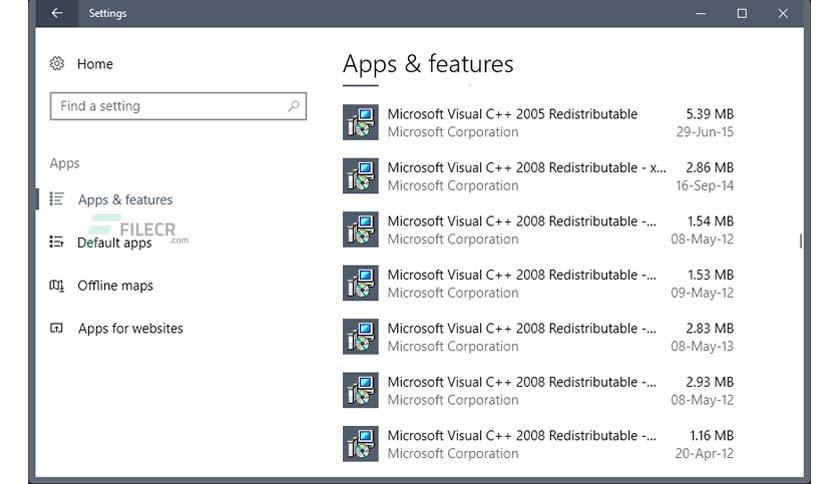
Task: Click the 08-May-13 install date
Action: point(702,346)
